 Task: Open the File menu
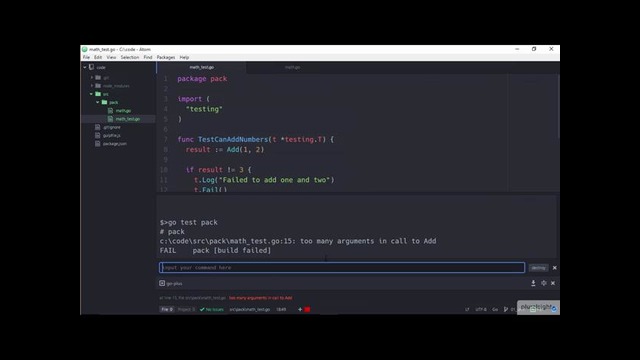pos(86,58)
